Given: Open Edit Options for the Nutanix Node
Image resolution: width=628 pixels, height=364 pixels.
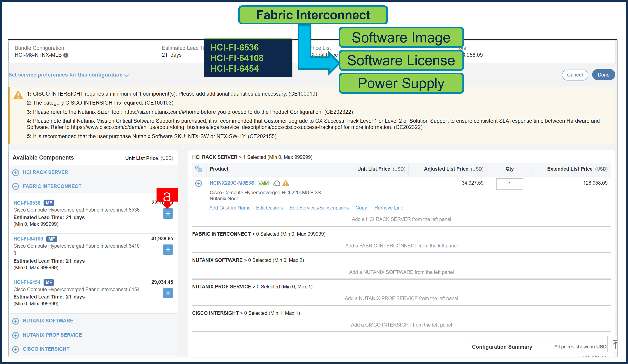Looking at the screenshot, I should point(269,208).
